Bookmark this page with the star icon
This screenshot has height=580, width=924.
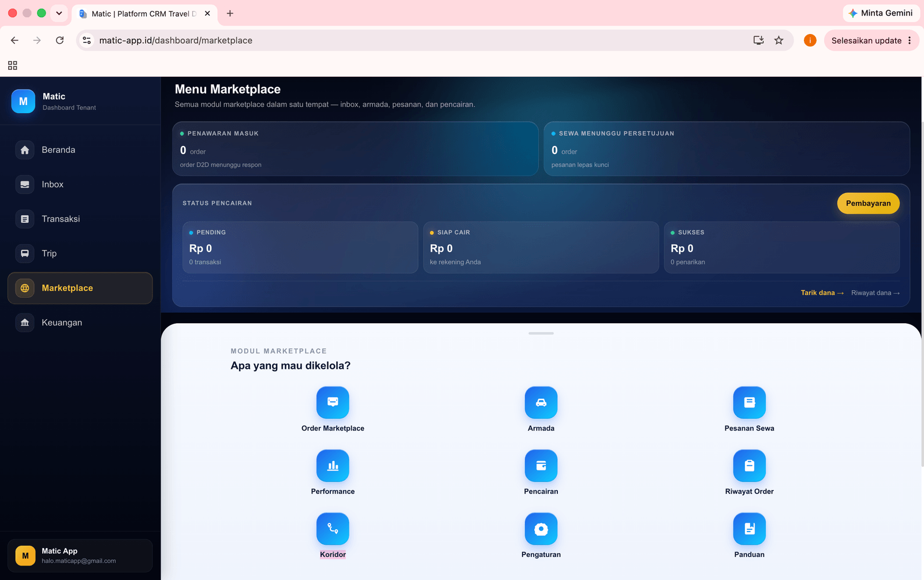tap(779, 40)
